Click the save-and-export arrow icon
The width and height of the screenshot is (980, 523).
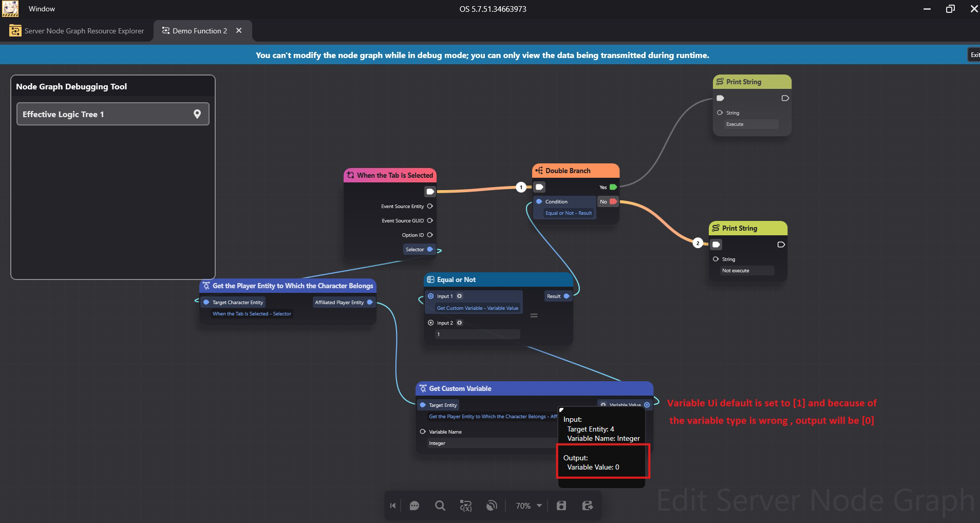pyautogui.click(x=588, y=506)
